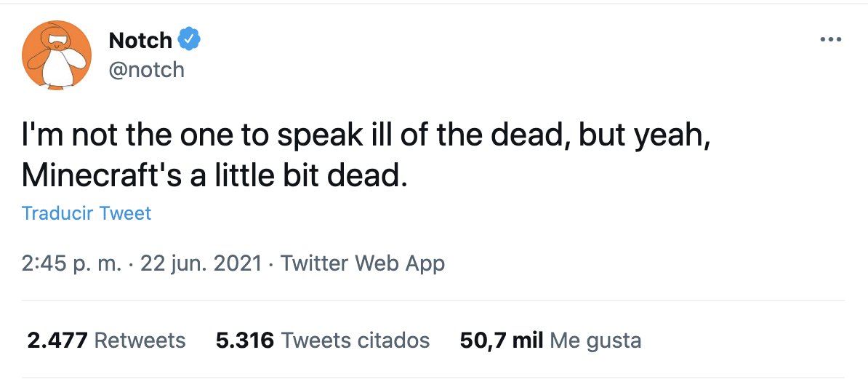Click "Traducir Tweet" to translate the tweet
The image size is (868, 390).
click(87, 213)
